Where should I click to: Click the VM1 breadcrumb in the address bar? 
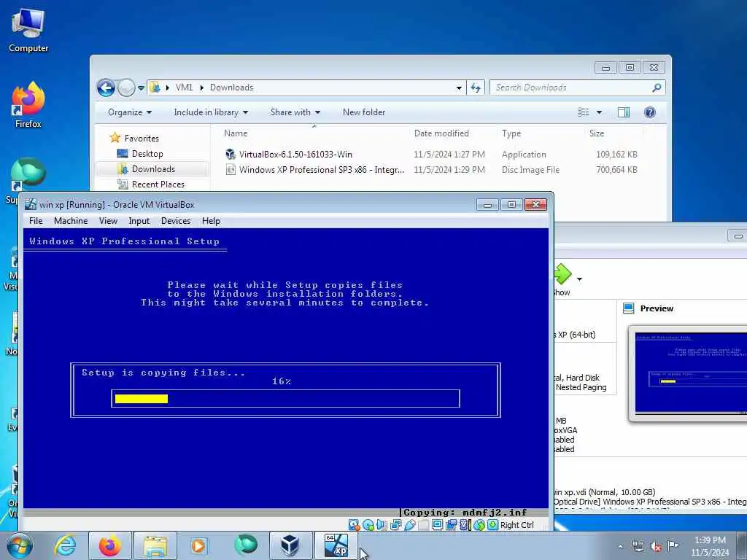[x=184, y=87]
